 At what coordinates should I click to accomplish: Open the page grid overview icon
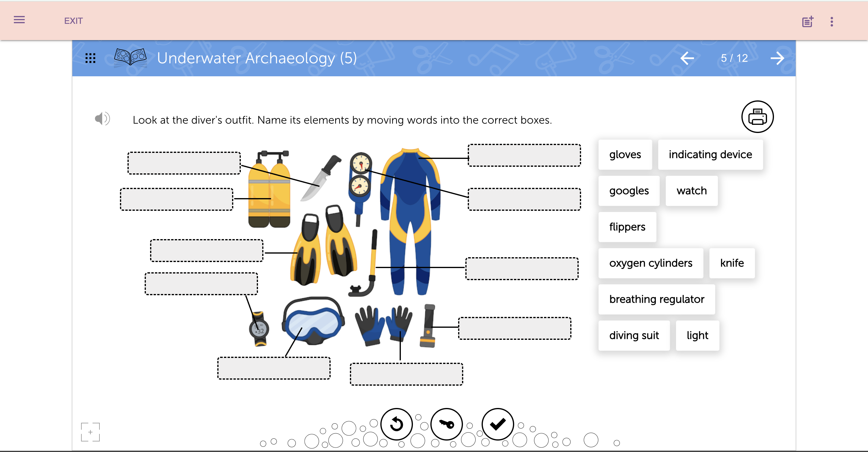pos(90,58)
